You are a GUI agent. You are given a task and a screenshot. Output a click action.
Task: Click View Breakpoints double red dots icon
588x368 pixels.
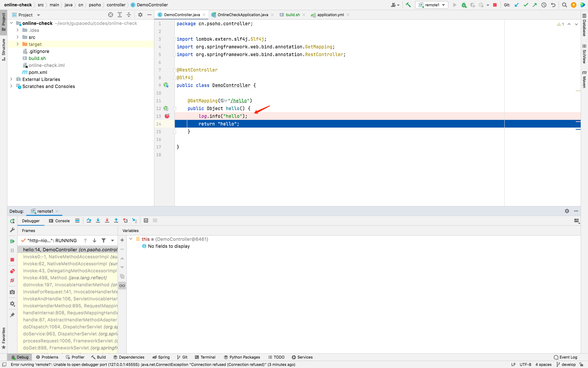tap(12, 271)
